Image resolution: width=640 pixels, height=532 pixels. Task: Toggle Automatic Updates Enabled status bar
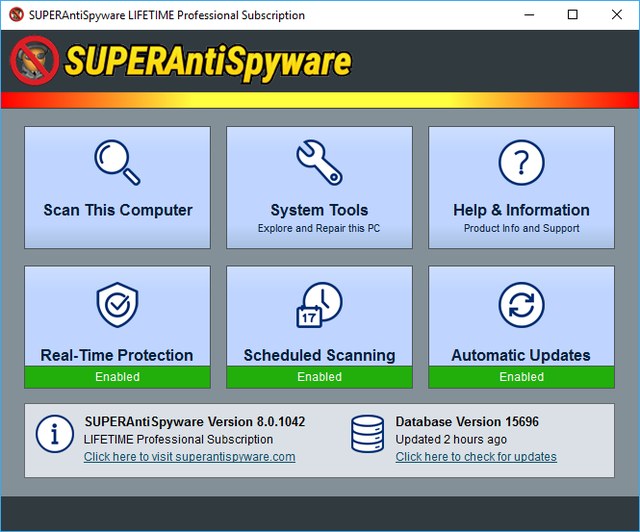(521, 377)
